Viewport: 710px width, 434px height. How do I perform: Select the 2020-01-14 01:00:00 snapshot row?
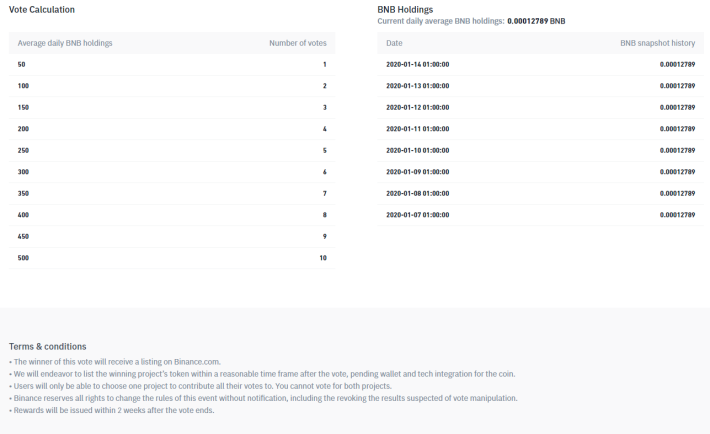pyautogui.click(x=540, y=64)
